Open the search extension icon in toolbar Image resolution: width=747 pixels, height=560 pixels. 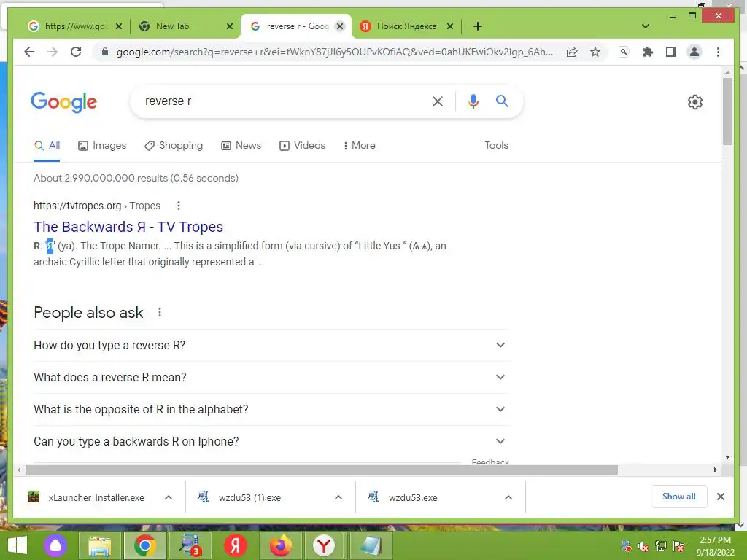[x=624, y=52]
